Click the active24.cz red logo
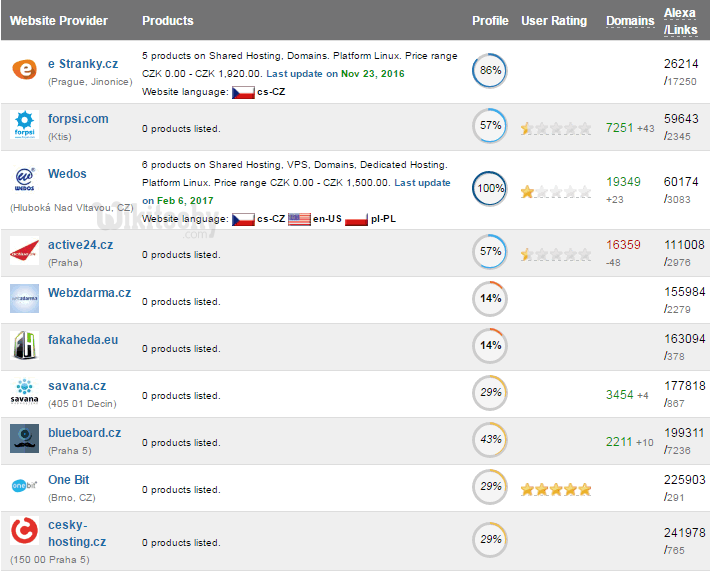Image resolution: width=710 pixels, height=572 pixels. click(24, 250)
